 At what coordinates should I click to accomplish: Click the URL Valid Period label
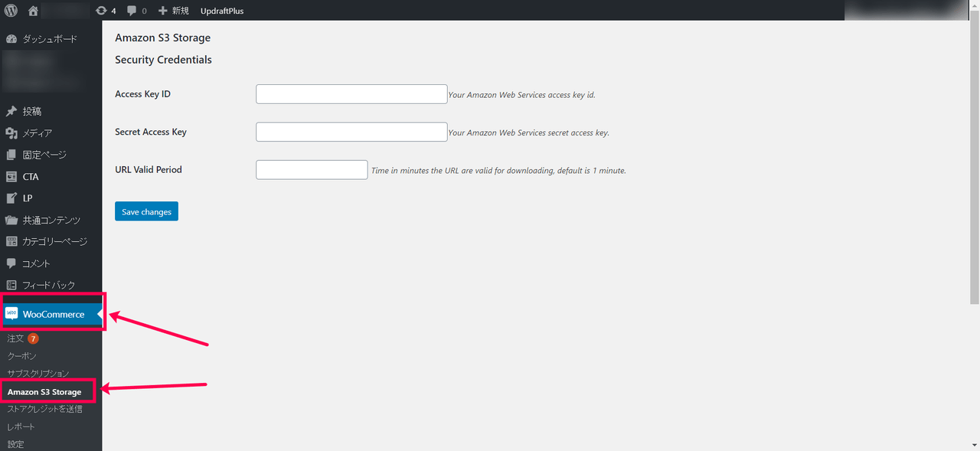[x=149, y=169]
